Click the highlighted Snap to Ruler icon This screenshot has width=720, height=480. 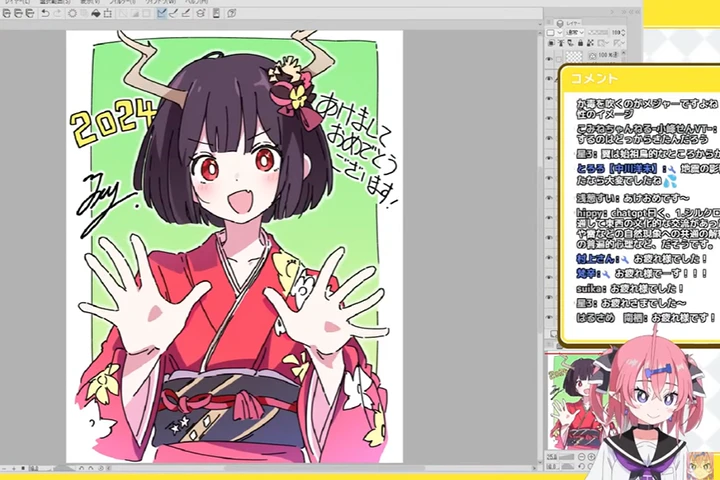coord(160,14)
